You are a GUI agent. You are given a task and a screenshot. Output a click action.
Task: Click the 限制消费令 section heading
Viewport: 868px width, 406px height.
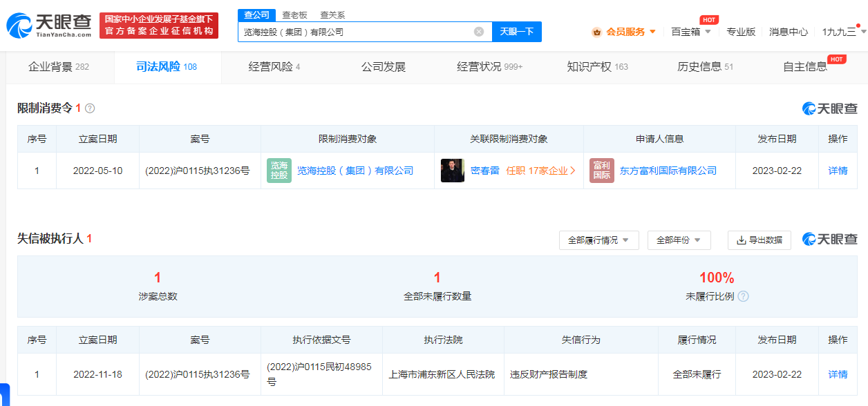[x=45, y=108]
